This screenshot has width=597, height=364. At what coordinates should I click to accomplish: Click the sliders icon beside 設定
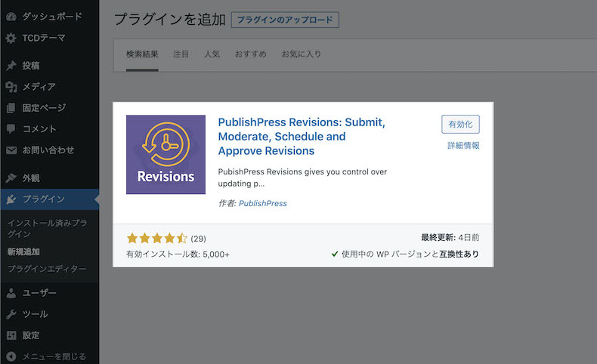point(11,335)
